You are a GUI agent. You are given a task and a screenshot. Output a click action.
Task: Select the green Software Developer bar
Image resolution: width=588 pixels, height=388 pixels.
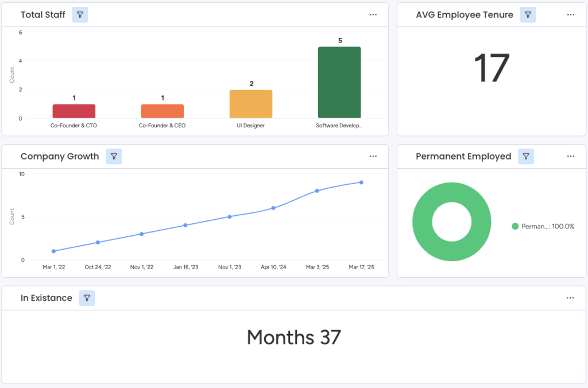339,83
